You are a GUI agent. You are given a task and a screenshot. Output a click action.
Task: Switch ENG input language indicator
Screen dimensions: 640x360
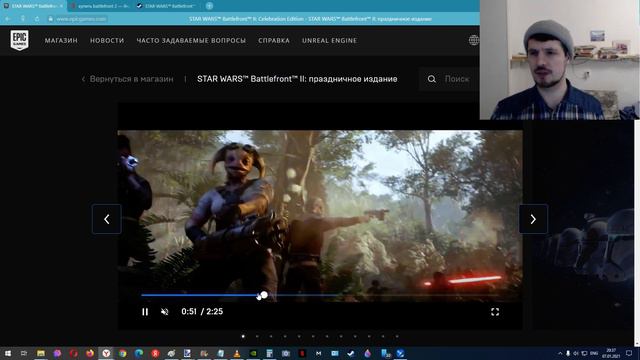point(594,353)
